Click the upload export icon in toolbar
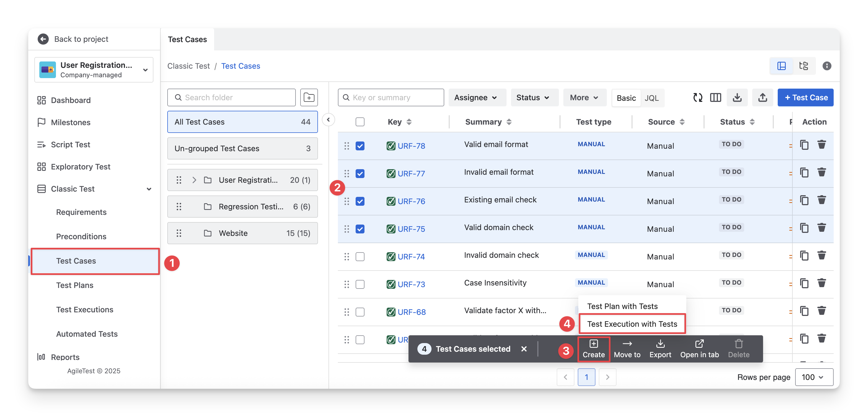The width and height of the screenshot is (868, 417). [x=762, y=98]
